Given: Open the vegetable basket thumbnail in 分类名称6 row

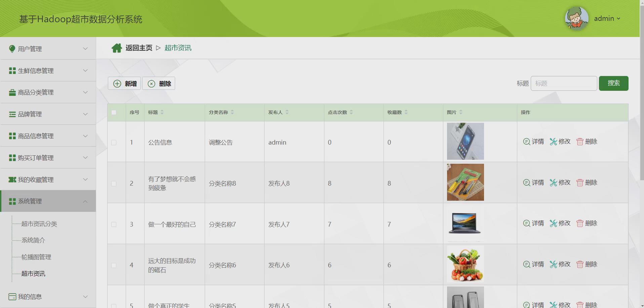Looking at the screenshot, I should 465,264.
